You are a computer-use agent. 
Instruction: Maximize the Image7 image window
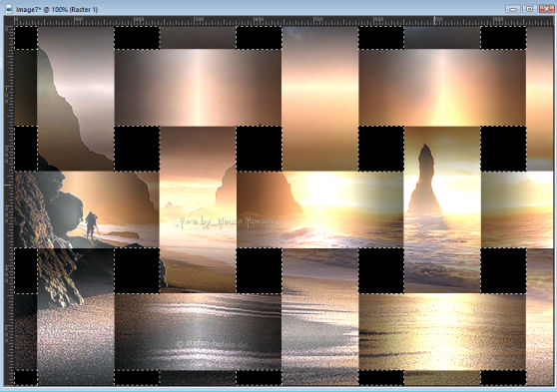529,9
